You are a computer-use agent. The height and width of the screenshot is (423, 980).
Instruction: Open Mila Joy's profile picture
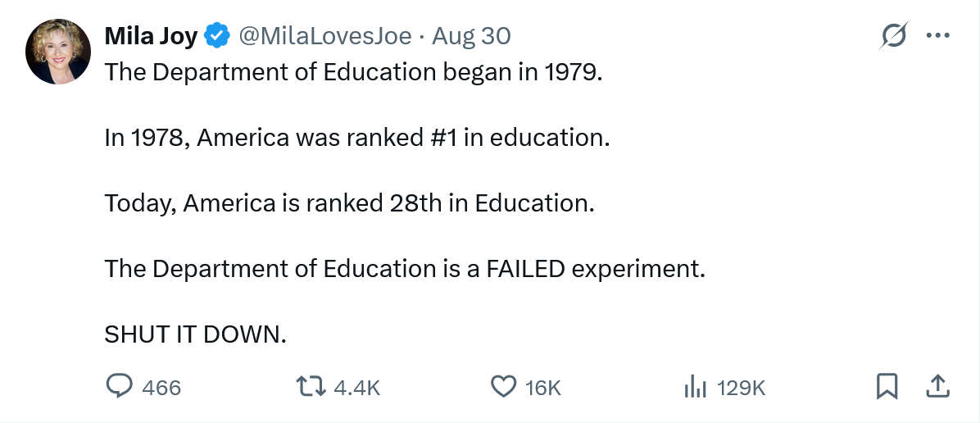click(x=57, y=52)
